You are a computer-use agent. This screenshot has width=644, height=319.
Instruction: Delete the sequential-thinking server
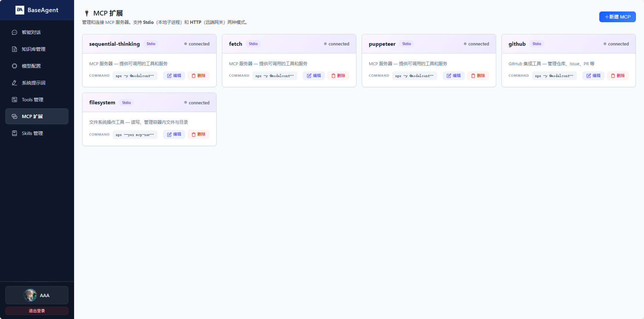[198, 76]
